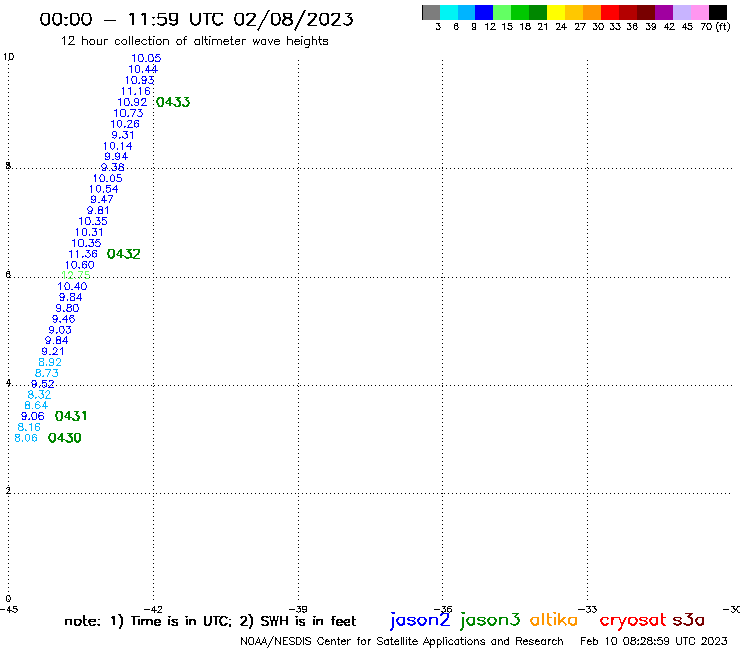The image size is (740, 650).
Task: Click the wave height value 10.60
Action: point(80,265)
